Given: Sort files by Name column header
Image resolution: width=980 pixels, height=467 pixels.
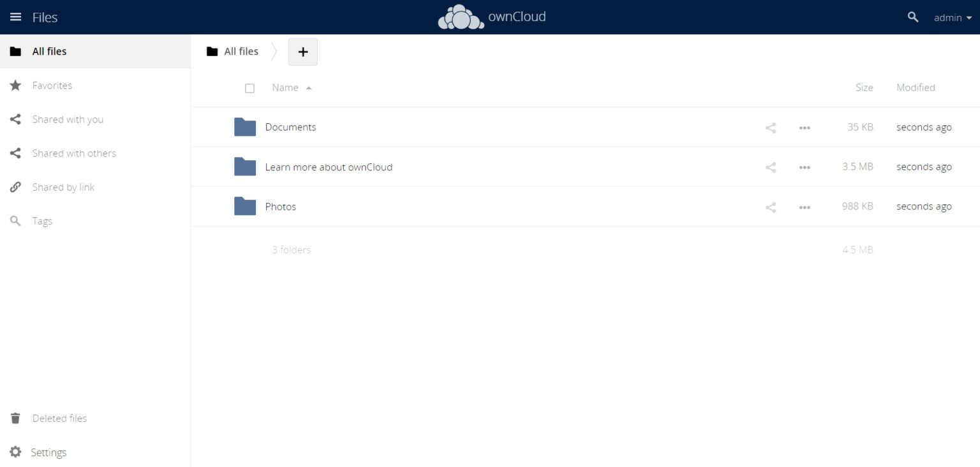Looking at the screenshot, I should click(x=285, y=88).
